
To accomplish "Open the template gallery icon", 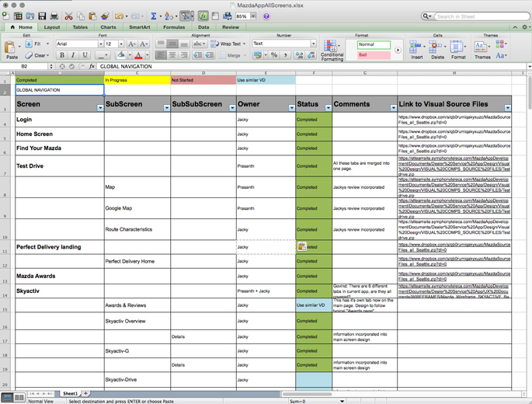I will click(x=18, y=16).
